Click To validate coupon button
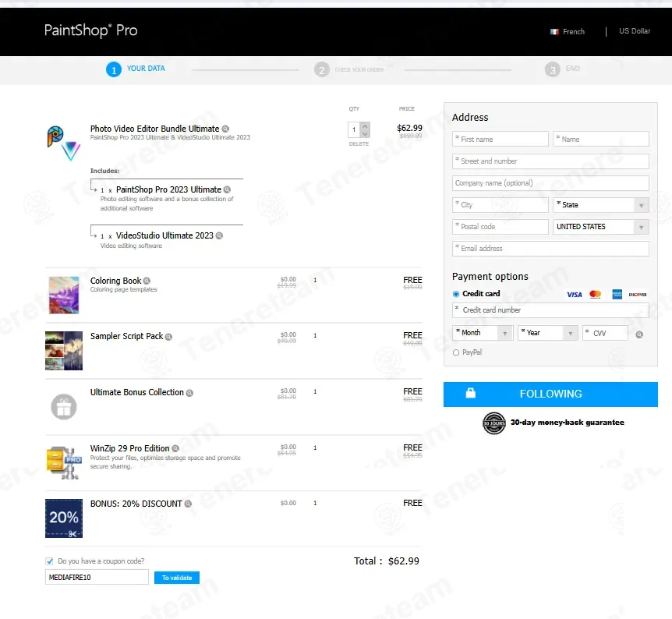Viewport: 672px width, 619px height. tap(176, 578)
